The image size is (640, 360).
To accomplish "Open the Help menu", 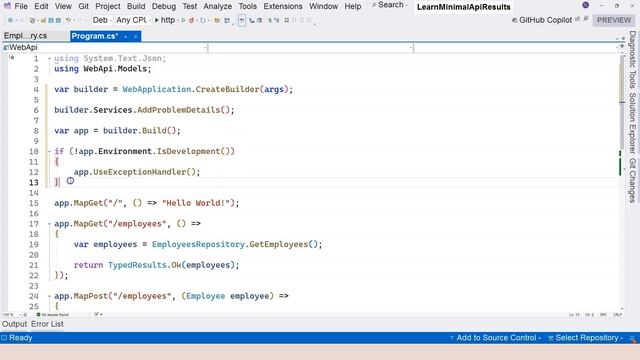I will (x=353, y=6).
